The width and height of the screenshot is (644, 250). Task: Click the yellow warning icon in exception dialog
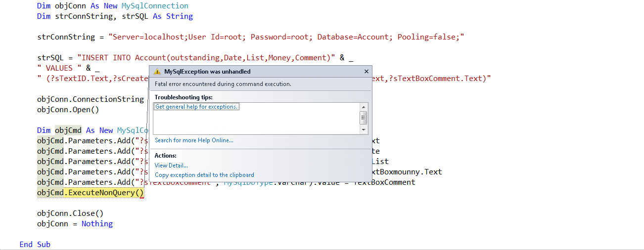point(157,72)
